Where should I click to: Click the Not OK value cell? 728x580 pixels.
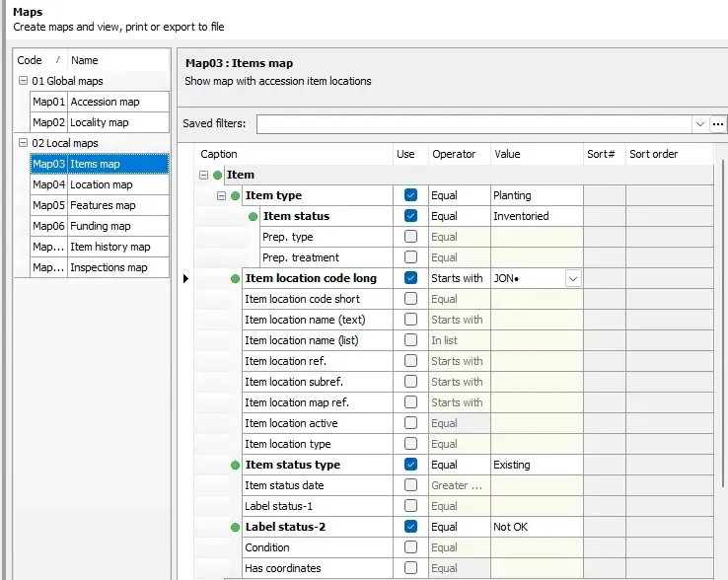pyautogui.click(x=537, y=527)
